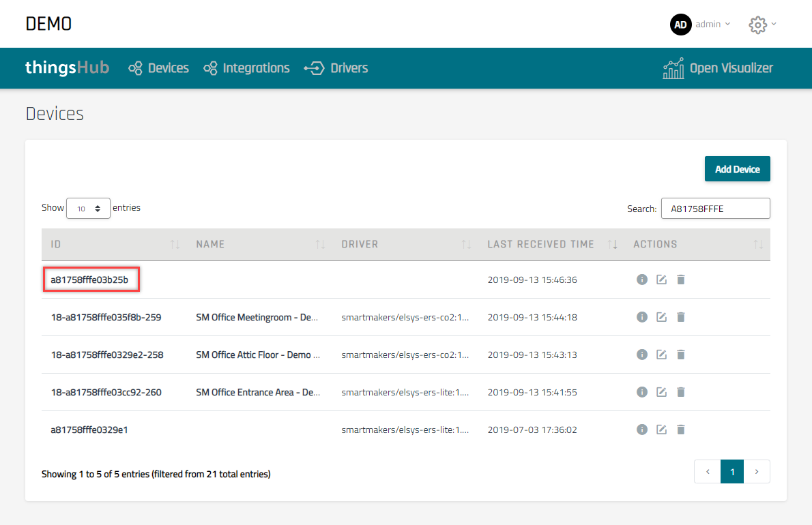Click the Search input field
Image resolution: width=812 pixels, height=525 pixels.
[715, 209]
